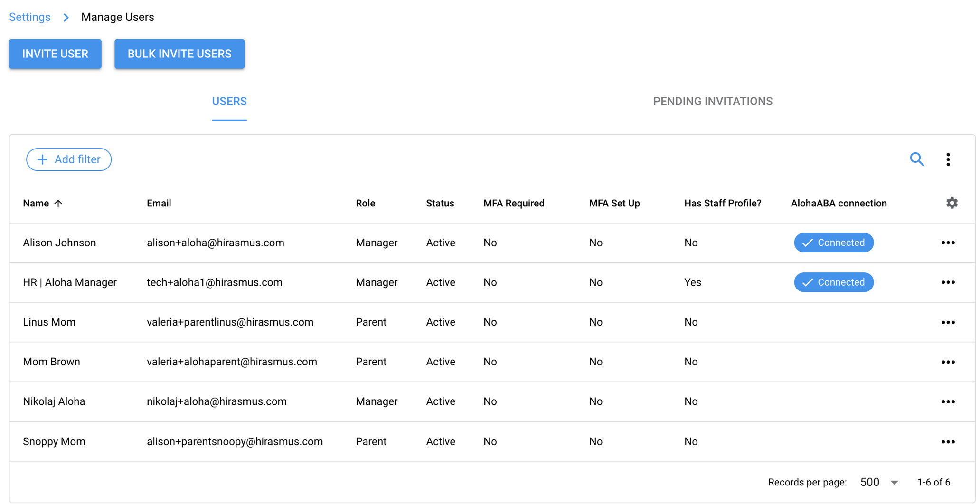Open row actions menu for HR | Aloha Manager

point(948,282)
